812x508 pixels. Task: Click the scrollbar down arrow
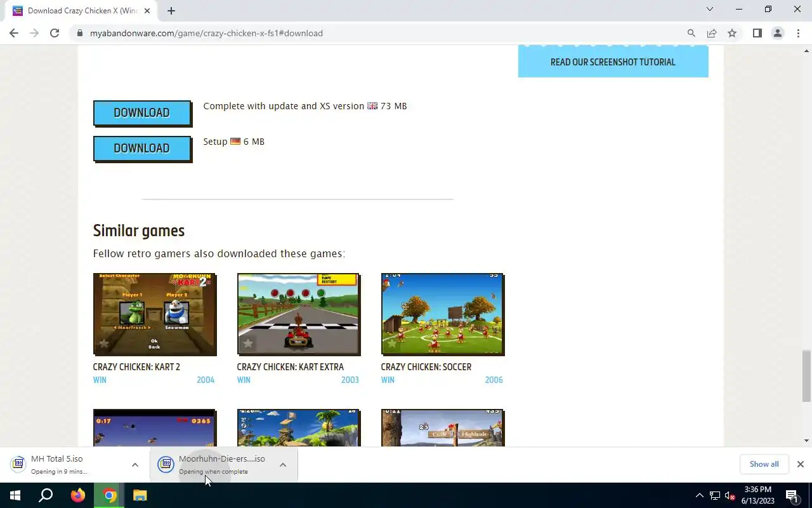(806, 441)
